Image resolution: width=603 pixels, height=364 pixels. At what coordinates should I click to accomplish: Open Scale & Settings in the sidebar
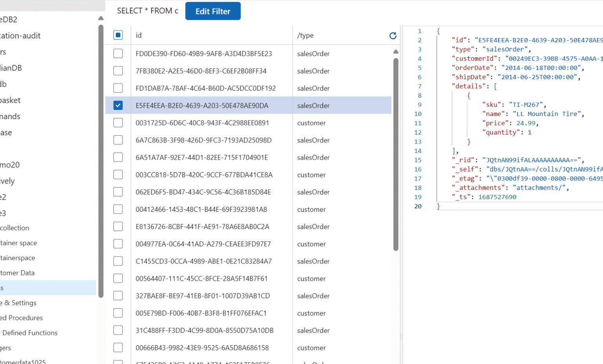pyautogui.click(x=20, y=303)
